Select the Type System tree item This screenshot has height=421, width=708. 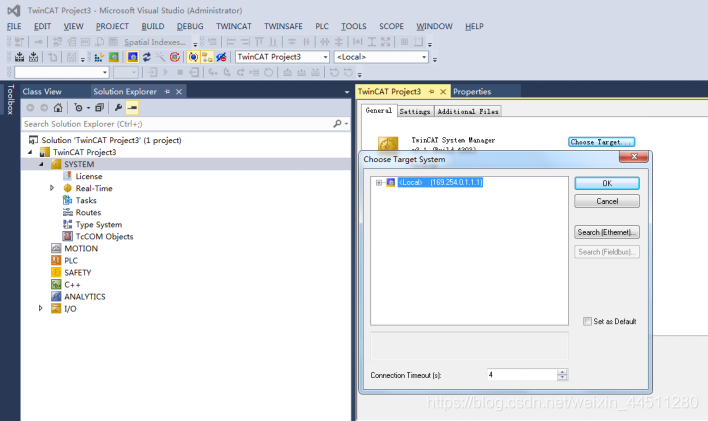click(x=98, y=225)
